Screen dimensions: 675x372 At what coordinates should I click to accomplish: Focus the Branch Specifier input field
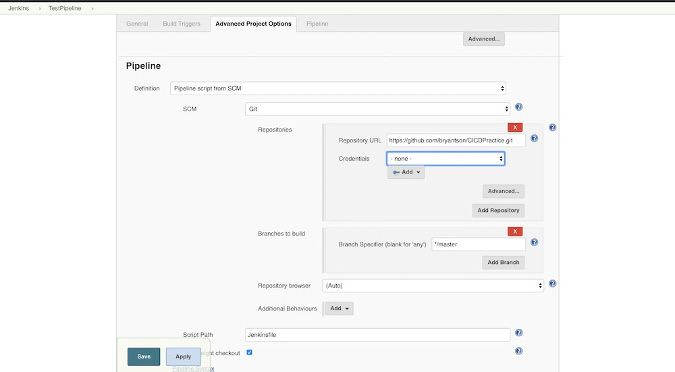(x=478, y=244)
